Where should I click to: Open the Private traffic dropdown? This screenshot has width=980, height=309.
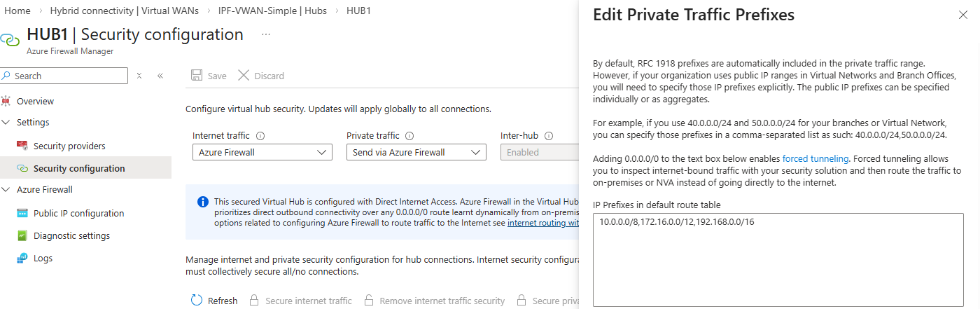416,152
